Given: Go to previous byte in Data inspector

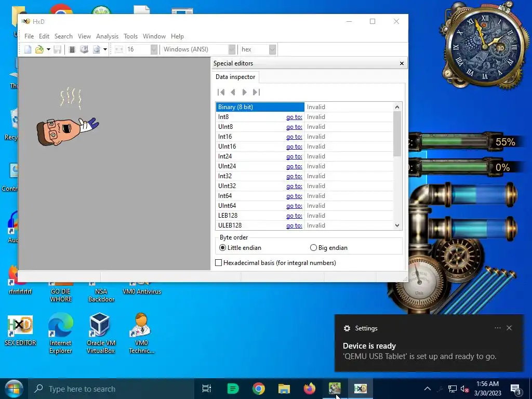Looking at the screenshot, I should pyautogui.click(x=233, y=92).
